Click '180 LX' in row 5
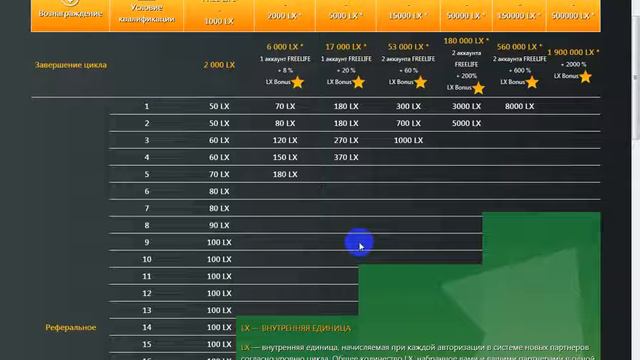 tap(284, 174)
